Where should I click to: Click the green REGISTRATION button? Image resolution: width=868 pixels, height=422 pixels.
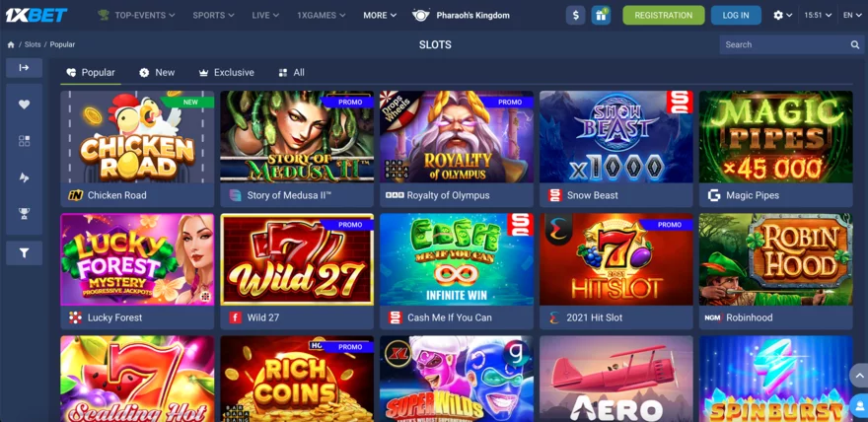663,15
